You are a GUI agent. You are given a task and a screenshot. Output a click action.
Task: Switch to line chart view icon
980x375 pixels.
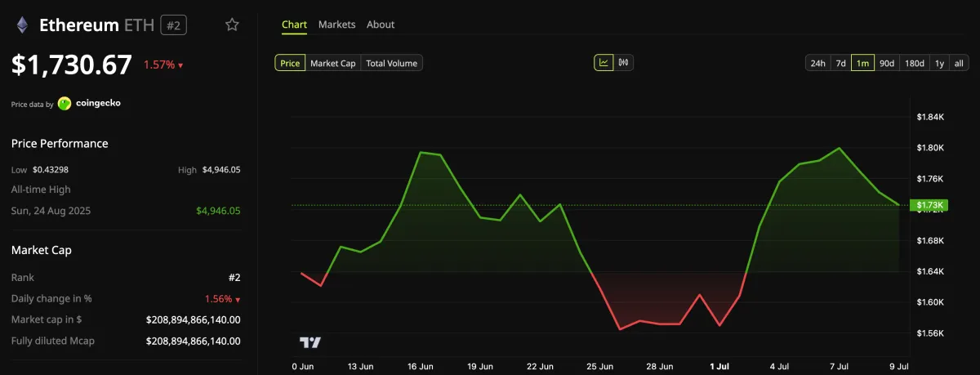pyautogui.click(x=604, y=62)
